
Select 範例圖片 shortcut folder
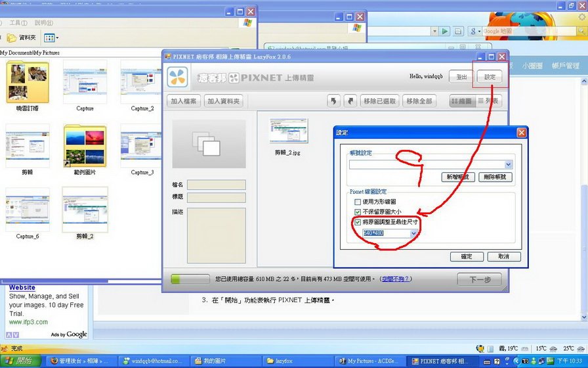tap(85, 146)
